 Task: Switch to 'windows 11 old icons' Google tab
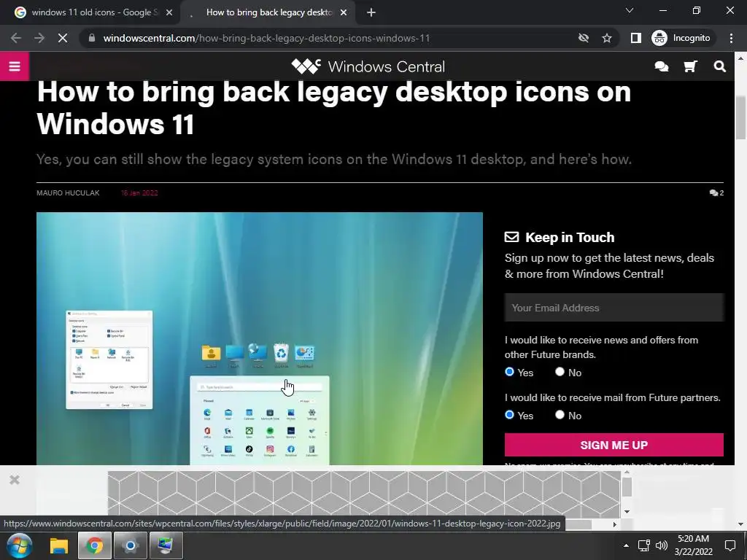coord(94,12)
